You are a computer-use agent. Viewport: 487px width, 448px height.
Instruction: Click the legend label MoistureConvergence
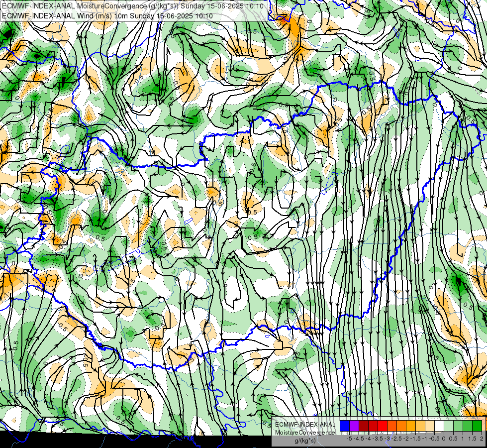[305, 433]
